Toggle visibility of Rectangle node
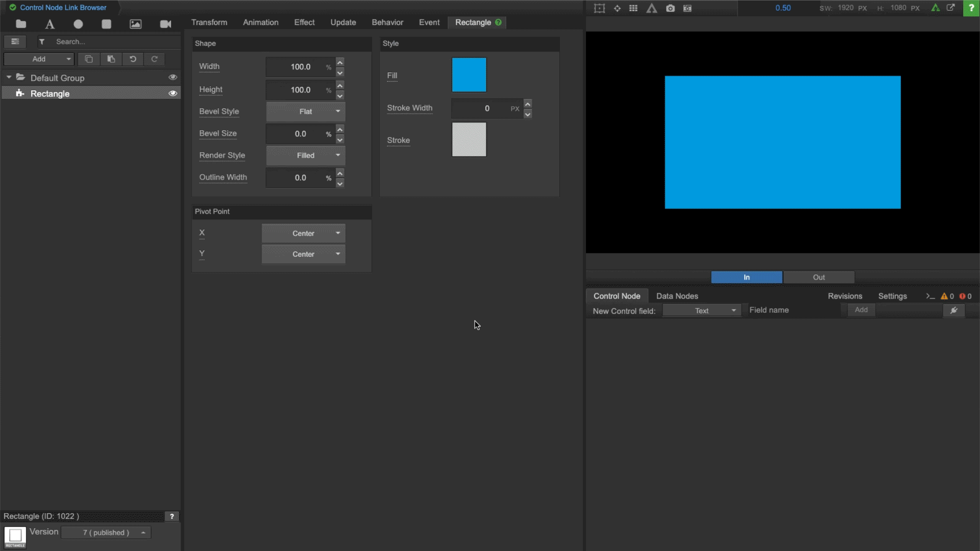Viewport: 980px width, 551px height. click(173, 93)
